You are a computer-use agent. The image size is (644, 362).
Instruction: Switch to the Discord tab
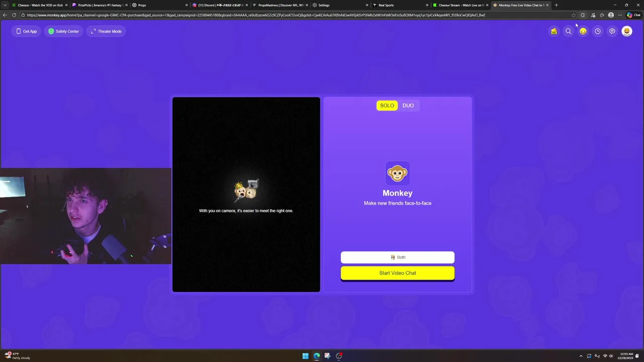click(220, 5)
